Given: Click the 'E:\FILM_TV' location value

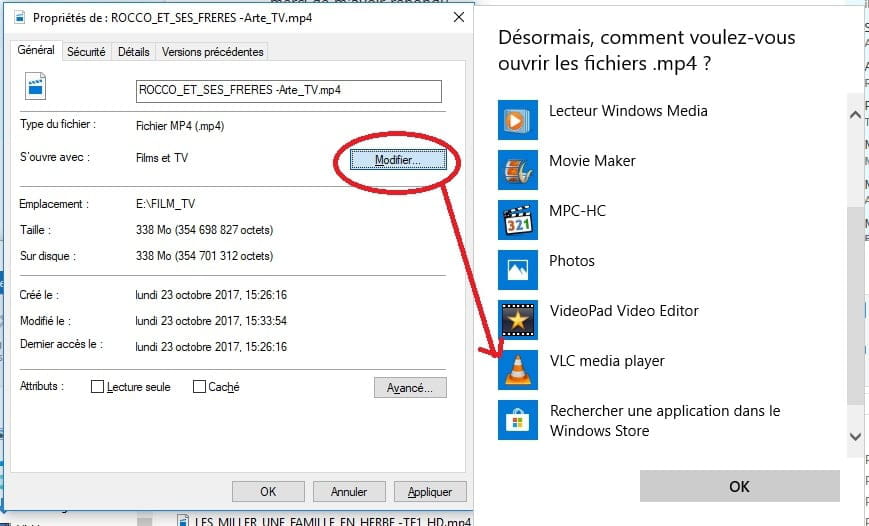Looking at the screenshot, I should (x=166, y=204).
